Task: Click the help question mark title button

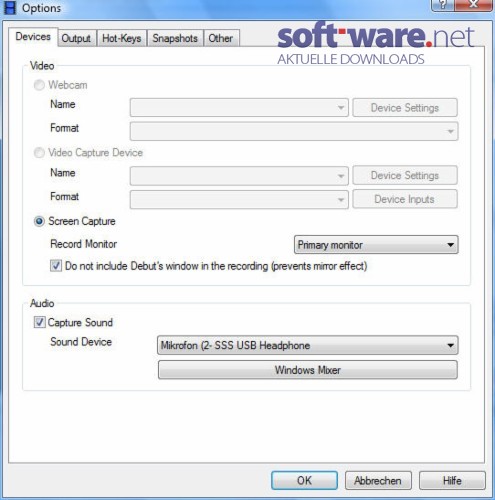Action: [442, 5]
